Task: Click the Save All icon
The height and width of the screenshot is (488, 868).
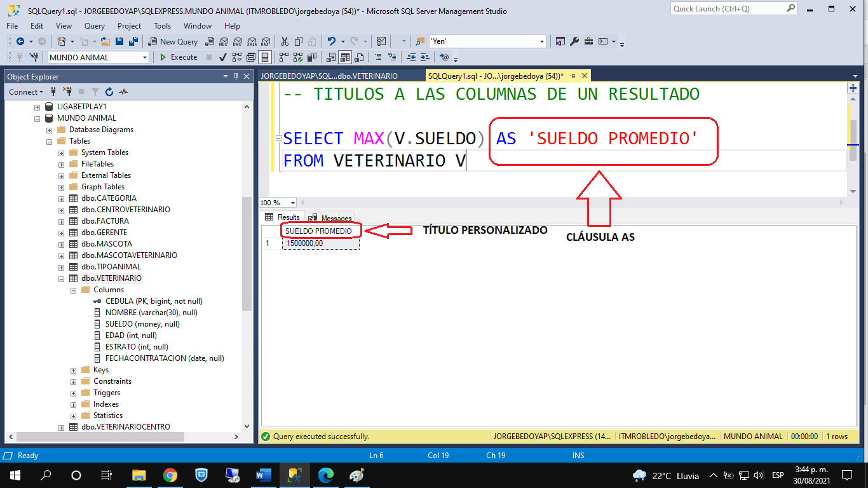Action: coord(133,41)
